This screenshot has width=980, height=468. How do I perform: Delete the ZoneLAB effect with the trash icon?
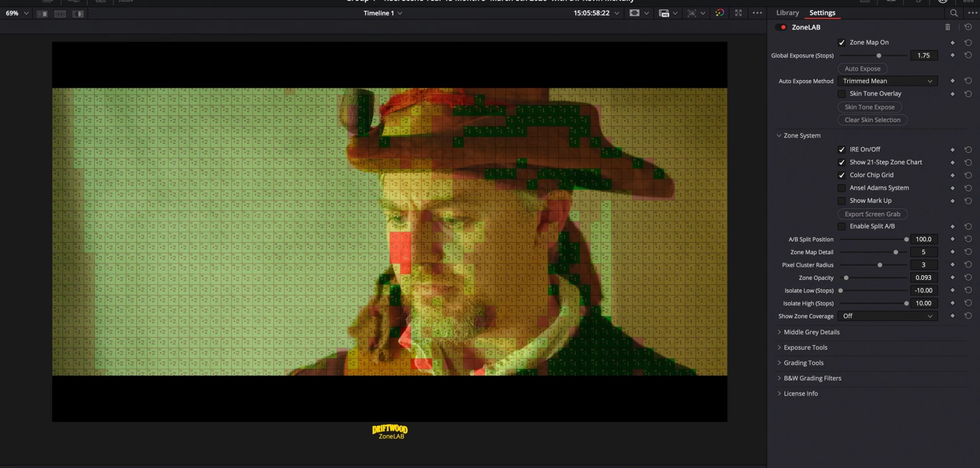pyautogui.click(x=948, y=27)
